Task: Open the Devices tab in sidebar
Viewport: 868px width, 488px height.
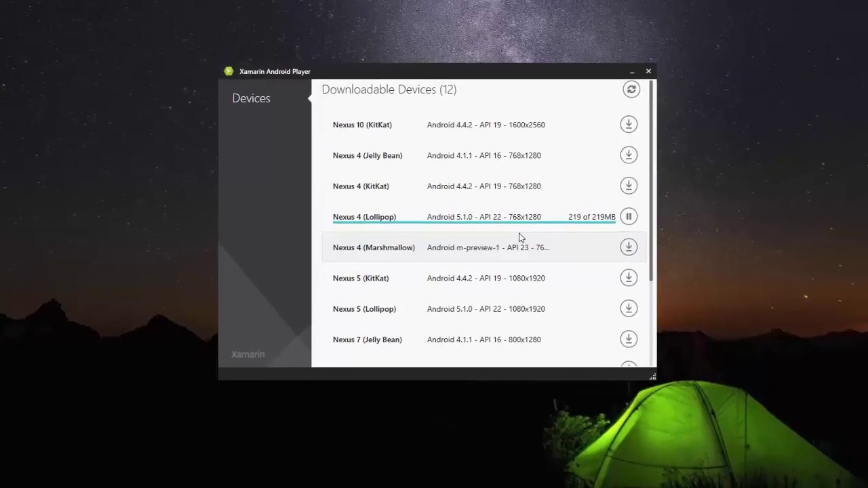Action: click(x=251, y=98)
